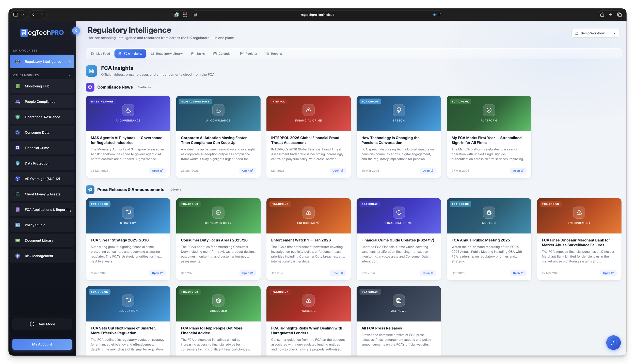This screenshot has height=364, width=635.
Task: Open People Compliance module
Action: (x=42, y=102)
